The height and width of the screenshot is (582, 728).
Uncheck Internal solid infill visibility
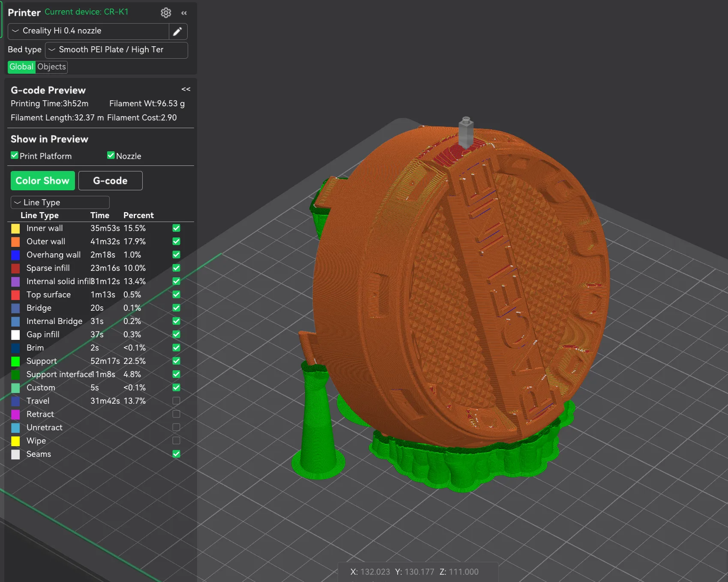[x=176, y=281]
